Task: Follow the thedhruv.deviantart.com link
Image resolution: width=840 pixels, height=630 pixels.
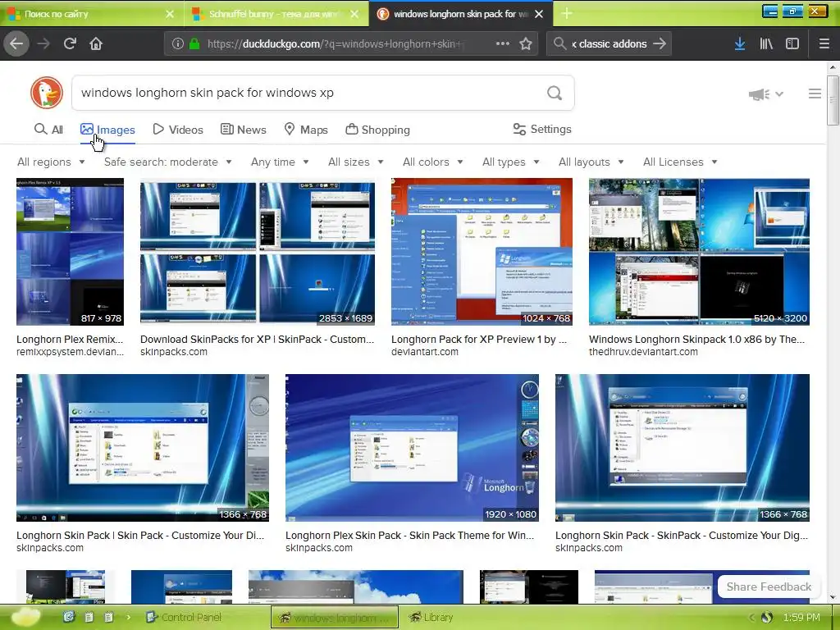Action: pos(643,352)
